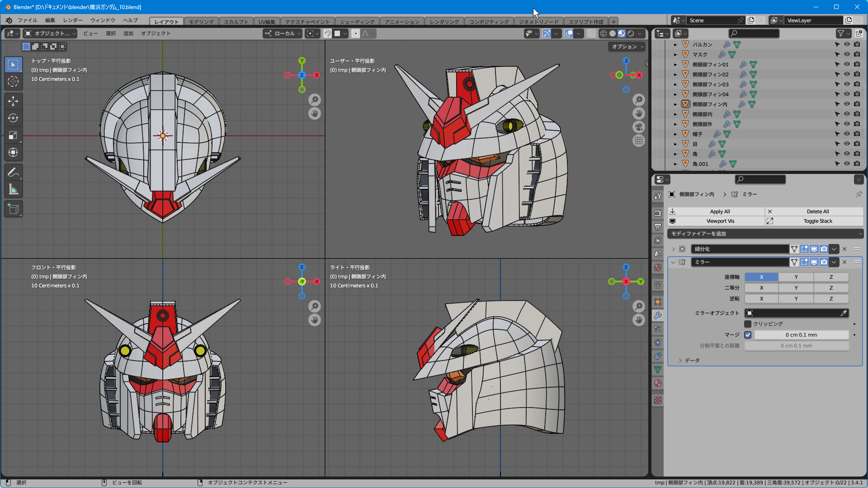Select the Move tool in the toolbar
This screenshot has width=868, height=488.
pos(13,101)
